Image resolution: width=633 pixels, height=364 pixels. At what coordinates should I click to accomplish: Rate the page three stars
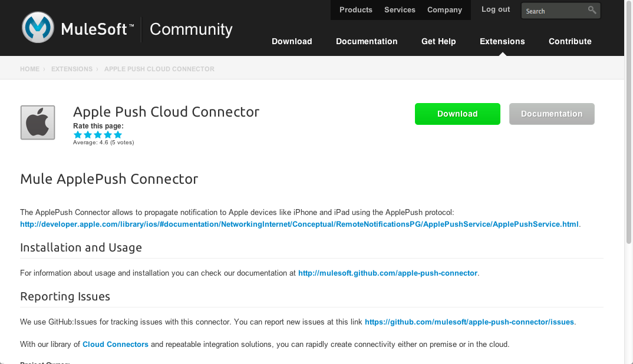click(98, 135)
